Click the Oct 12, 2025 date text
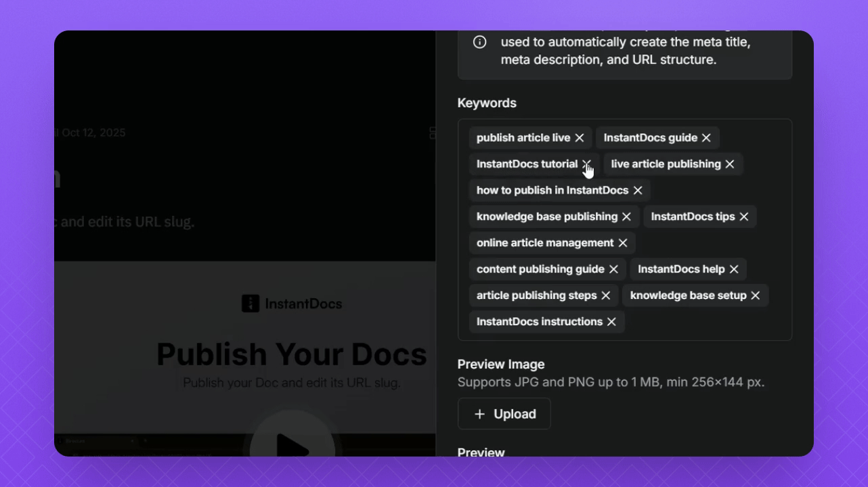Viewport: 868px width, 487px height. pyautogui.click(x=93, y=133)
